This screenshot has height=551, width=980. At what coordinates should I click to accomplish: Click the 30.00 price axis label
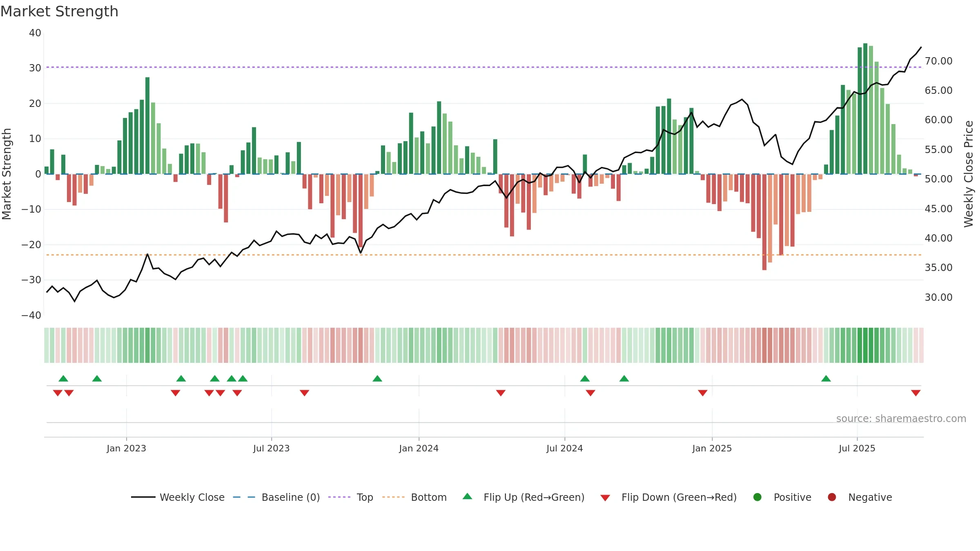point(938,298)
